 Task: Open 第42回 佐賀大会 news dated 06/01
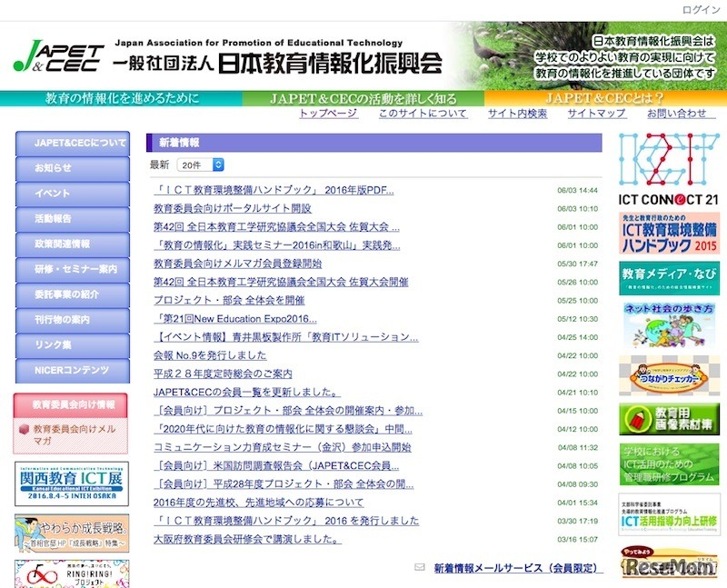point(276,227)
